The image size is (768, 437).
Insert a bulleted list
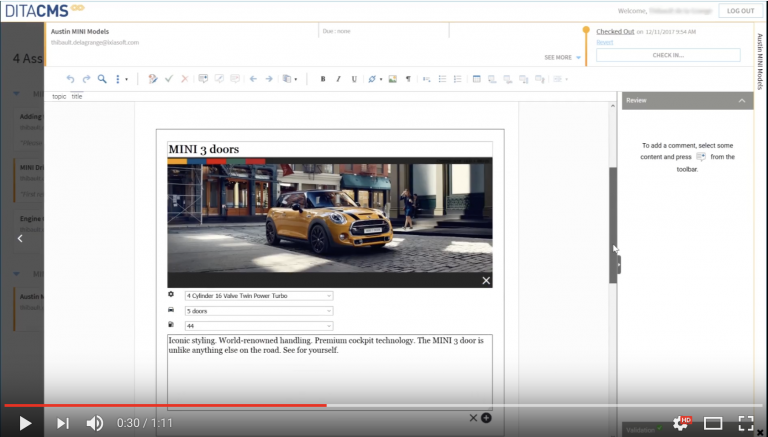pyautogui.click(x=442, y=79)
